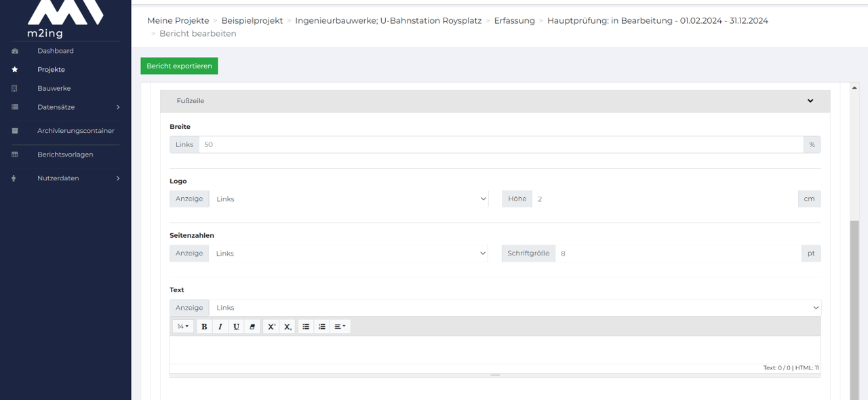Viewport: 868px width, 400px height.
Task: Clear formatting with the eraser icon
Action: point(252,327)
